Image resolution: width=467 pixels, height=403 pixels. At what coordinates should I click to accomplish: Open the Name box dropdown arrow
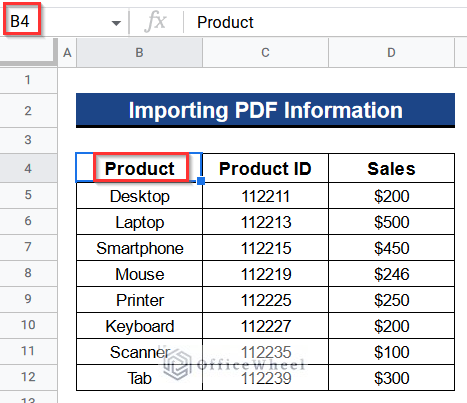pyautogui.click(x=116, y=23)
